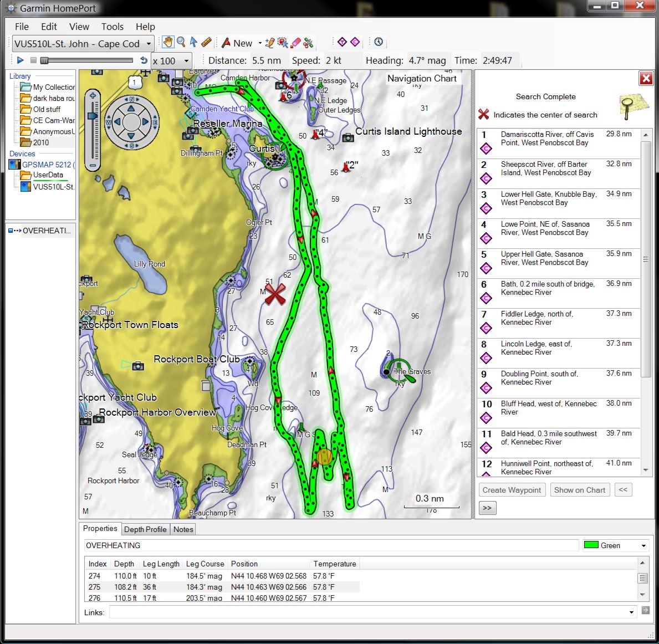
Task: Open the Tools menu
Action: 112,27
